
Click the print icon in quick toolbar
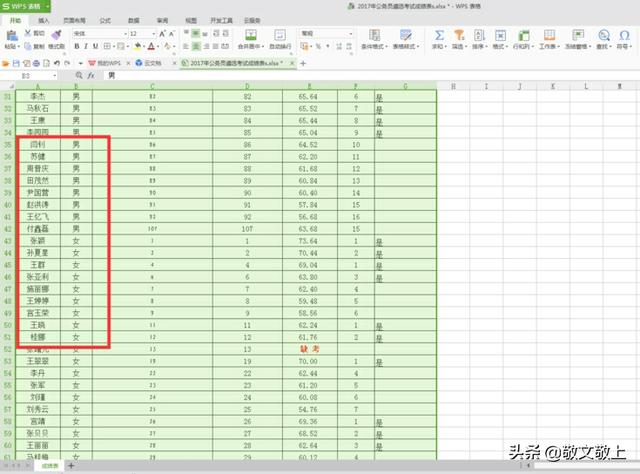coord(36,63)
